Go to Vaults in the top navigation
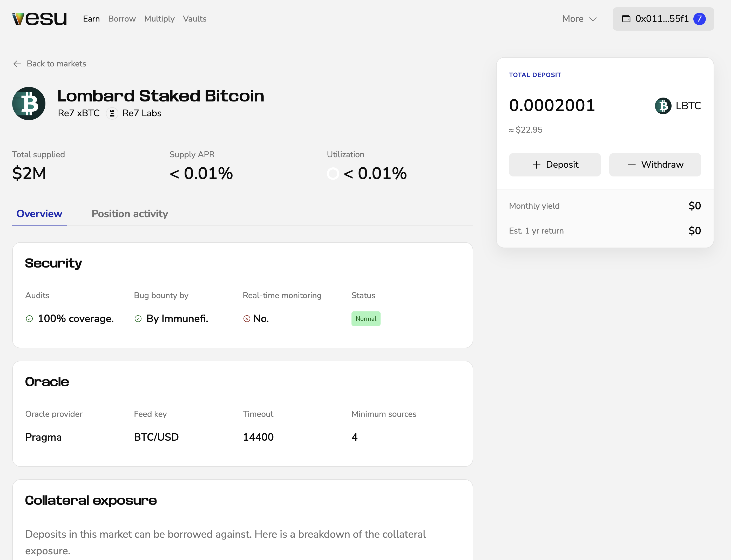The image size is (731, 560). 194,19
